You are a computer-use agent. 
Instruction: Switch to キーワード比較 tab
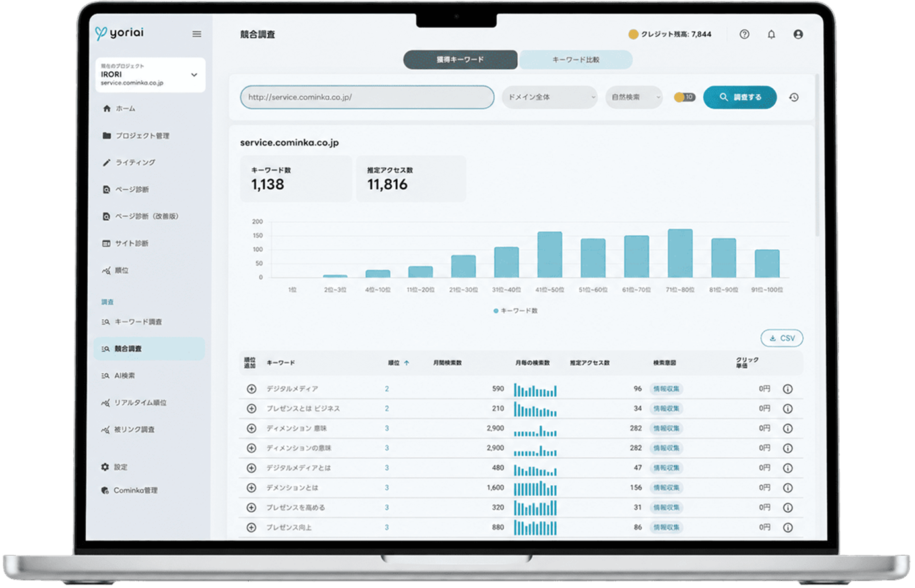[575, 60]
